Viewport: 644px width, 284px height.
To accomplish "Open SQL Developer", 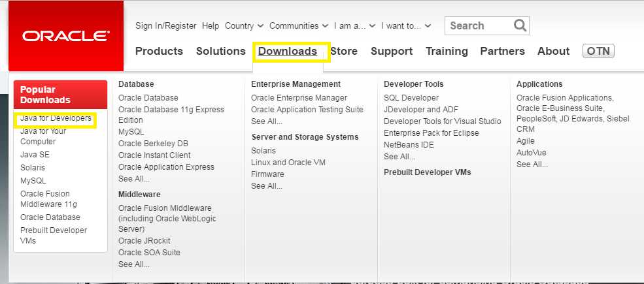I will 411,98.
